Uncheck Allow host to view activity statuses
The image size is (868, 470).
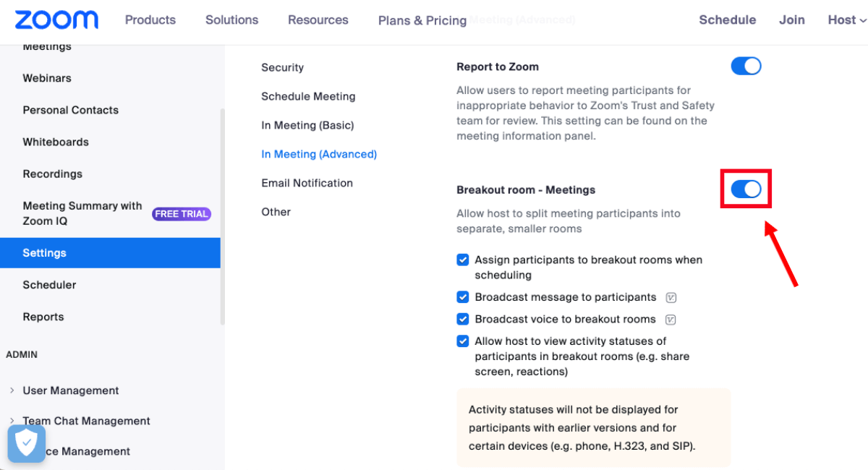(x=463, y=341)
